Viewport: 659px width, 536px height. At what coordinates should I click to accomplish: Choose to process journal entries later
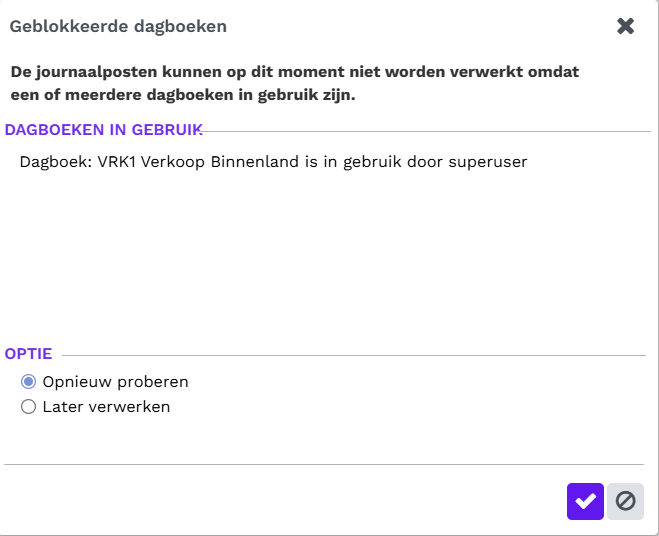point(28,407)
